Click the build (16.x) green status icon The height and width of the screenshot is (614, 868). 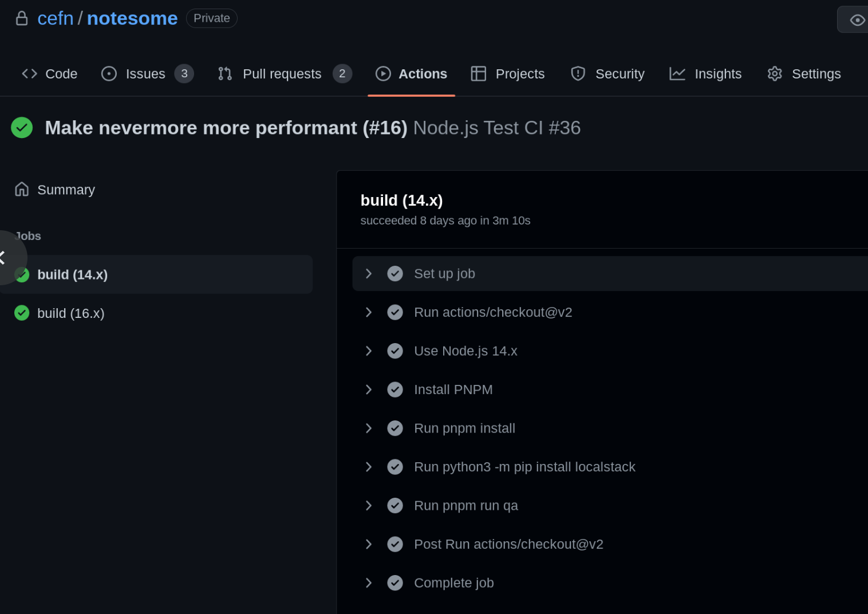tap(22, 313)
